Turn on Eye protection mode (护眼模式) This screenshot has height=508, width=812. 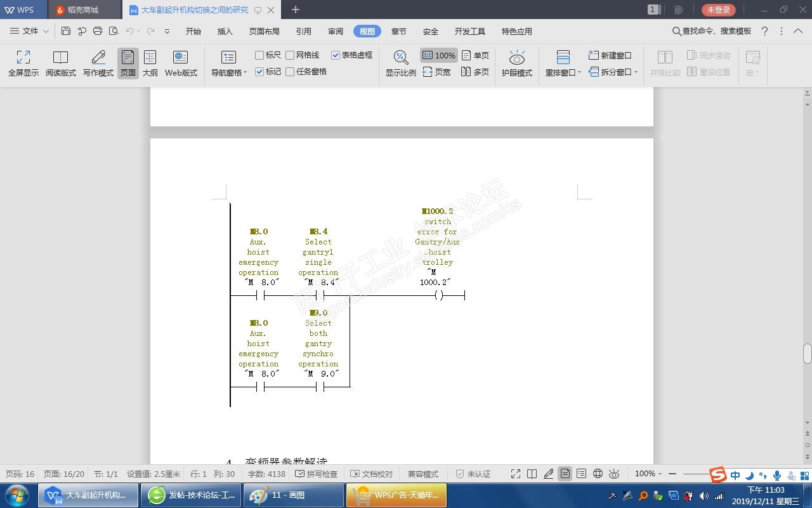517,64
